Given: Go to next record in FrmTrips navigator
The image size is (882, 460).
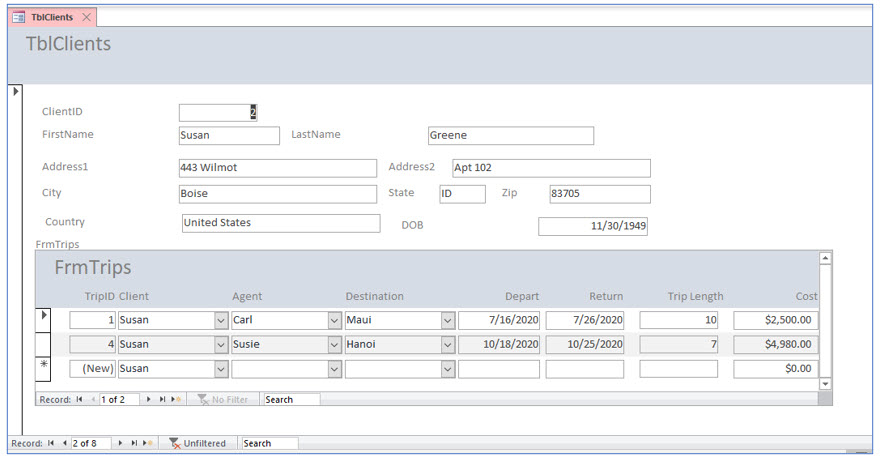Looking at the screenshot, I should tap(148, 399).
